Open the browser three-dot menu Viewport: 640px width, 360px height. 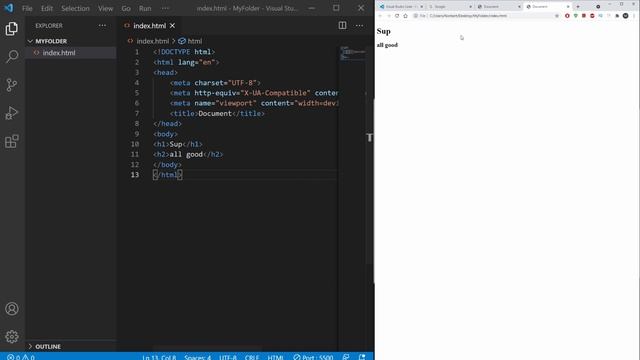point(634,16)
